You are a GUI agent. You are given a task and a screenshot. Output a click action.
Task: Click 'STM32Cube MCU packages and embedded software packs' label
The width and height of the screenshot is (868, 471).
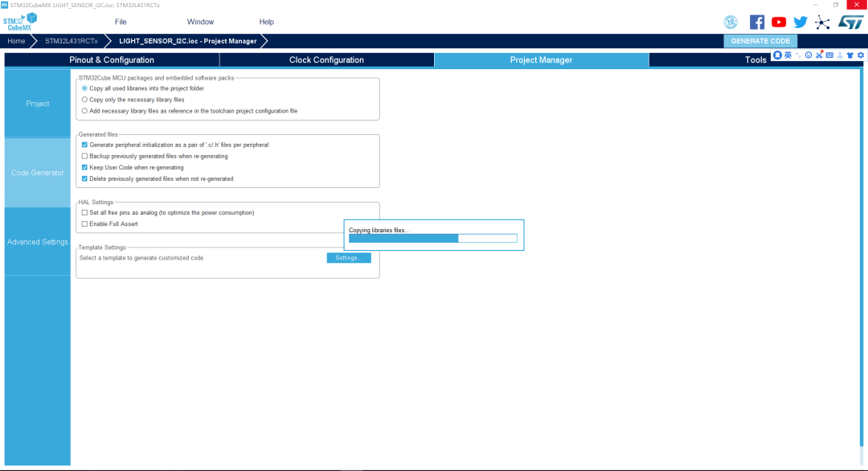[x=156, y=78]
